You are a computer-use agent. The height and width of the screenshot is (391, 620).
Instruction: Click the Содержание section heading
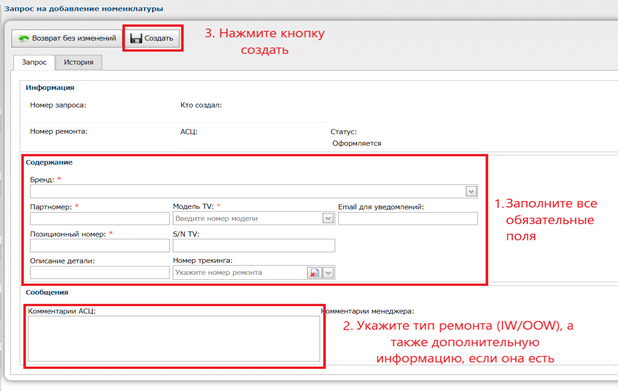point(49,162)
